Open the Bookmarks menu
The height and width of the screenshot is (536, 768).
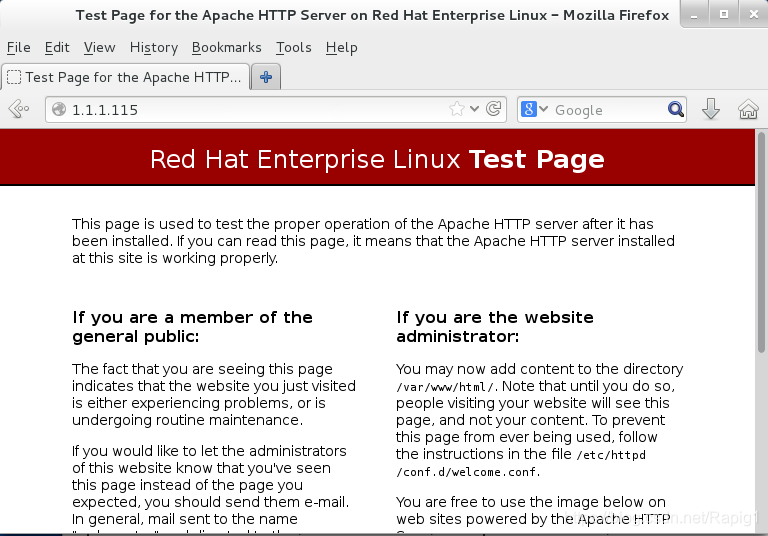(x=226, y=48)
